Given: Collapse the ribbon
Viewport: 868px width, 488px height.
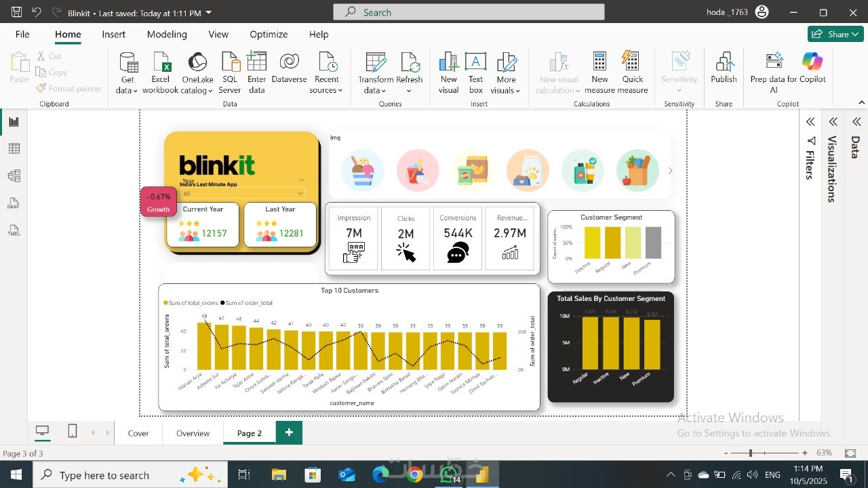Looking at the screenshot, I should tap(862, 102).
